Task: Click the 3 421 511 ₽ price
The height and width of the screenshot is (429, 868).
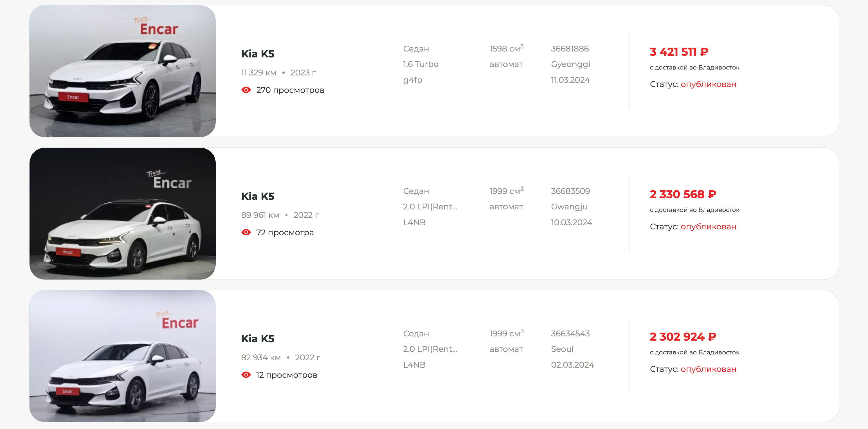Action: tap(679, 52)
